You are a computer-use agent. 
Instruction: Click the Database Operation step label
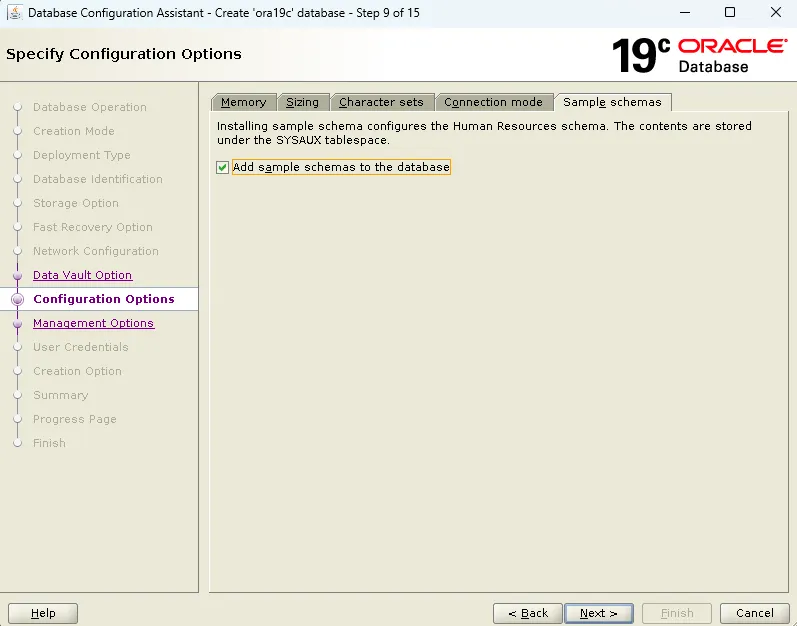(x=89, y=107)
